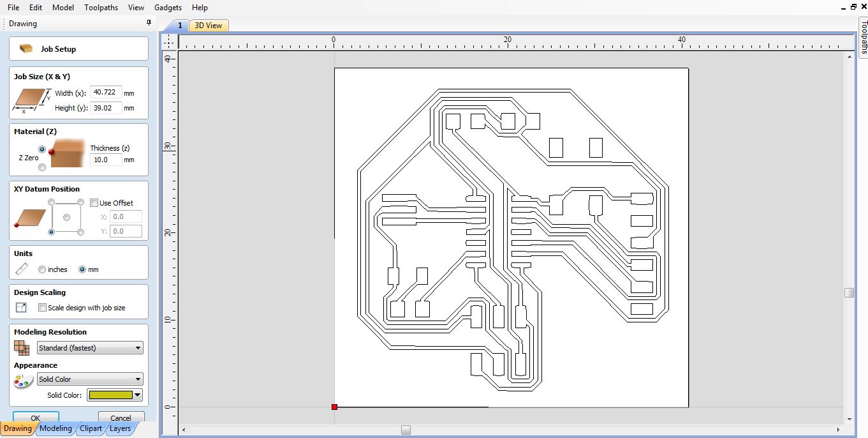The height and width of the screenshot is (438, 868).
Task: Open the Appearance Solid Color type dropdown
Action: (90, 379)
